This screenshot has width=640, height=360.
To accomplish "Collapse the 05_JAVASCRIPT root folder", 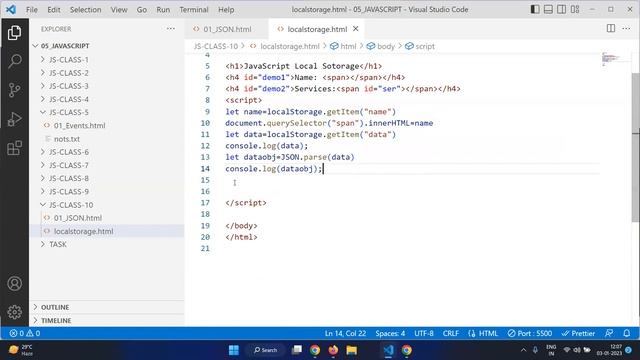I will pyautogui.click(x=107, y=46).
